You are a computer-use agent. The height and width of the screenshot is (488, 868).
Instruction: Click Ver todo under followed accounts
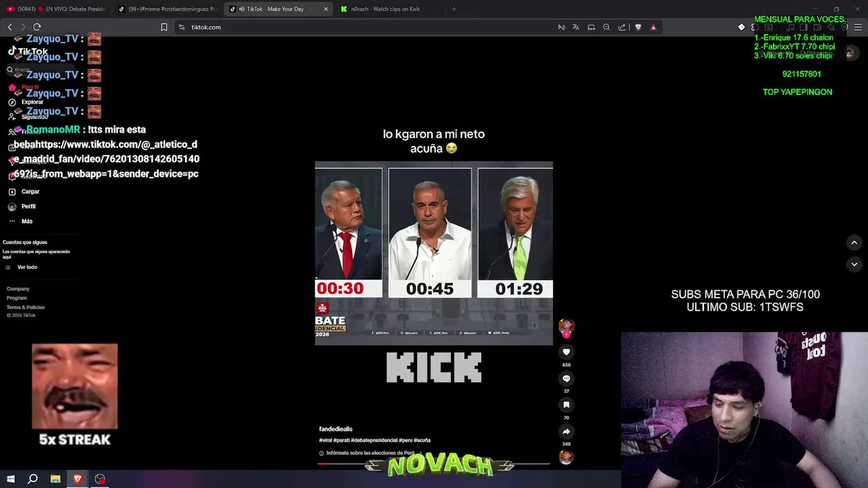[x=22, y=267]
